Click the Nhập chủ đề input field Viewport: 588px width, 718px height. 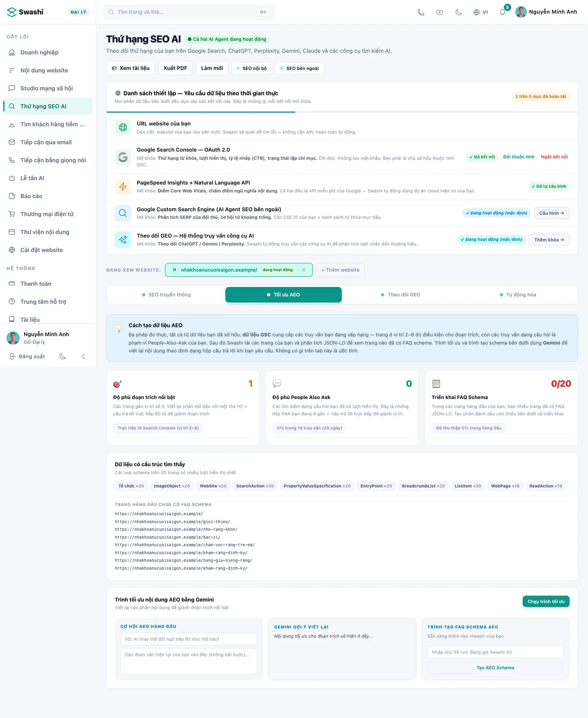coord(495,652)
